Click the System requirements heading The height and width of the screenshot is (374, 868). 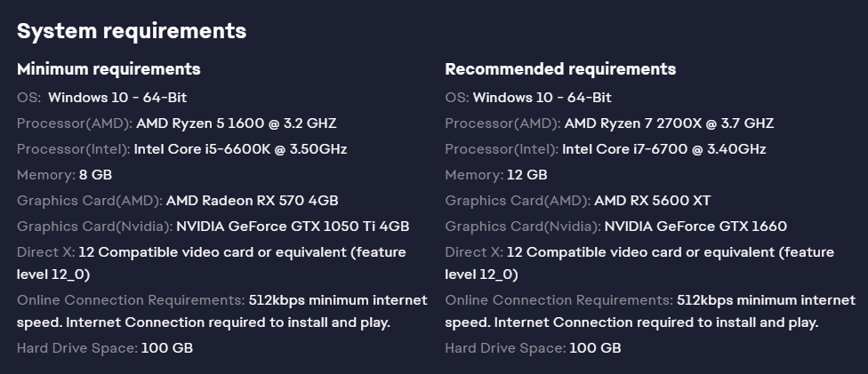(x=132, y=31)
